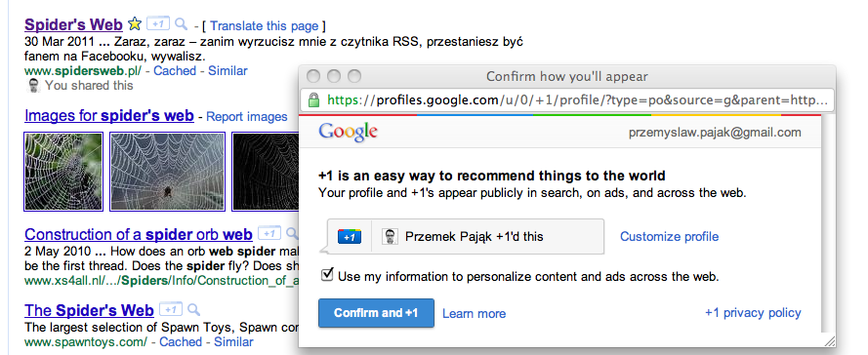Image resolution: width=868 pixels, height=355 pixels.
Task: Click magnifier preview icon beside Spider's Web title
Action: pos(181,23)
